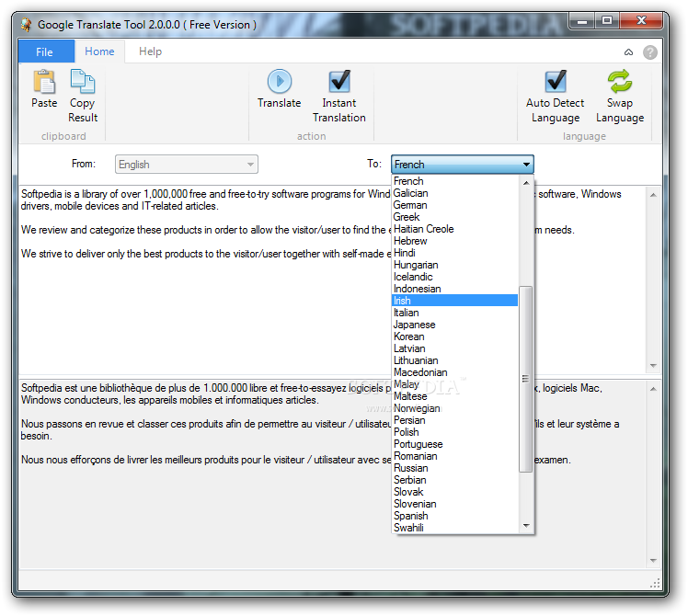Screen dimensions: 688x616
Task: Click the language list scroll-up arrow
Action: click(x=526, y=183)
